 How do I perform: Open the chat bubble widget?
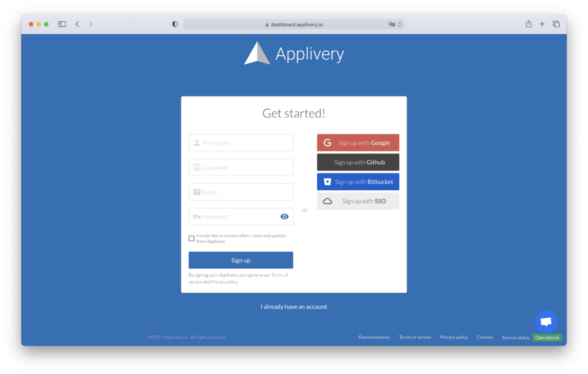546,322
